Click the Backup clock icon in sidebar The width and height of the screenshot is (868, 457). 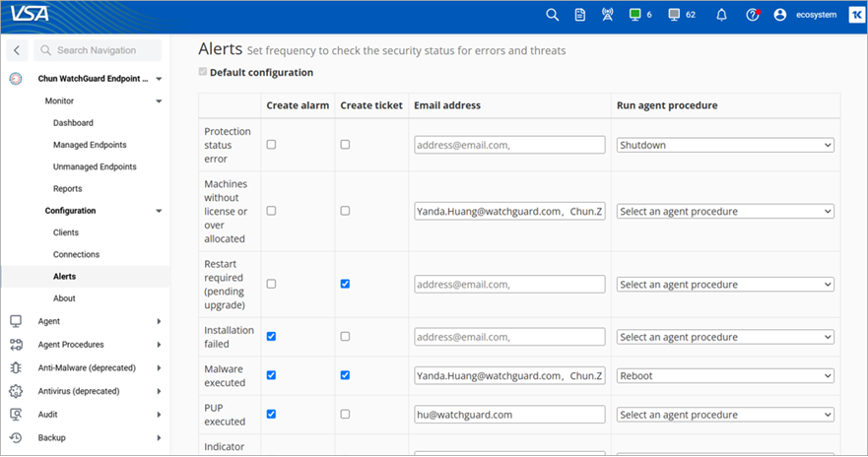(x=16, y=437)
